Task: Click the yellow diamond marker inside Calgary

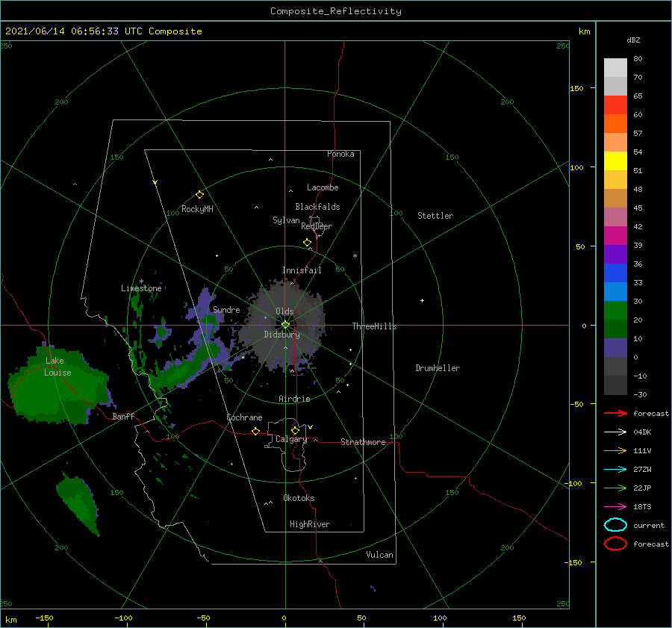Action: [x=295, y=430]
